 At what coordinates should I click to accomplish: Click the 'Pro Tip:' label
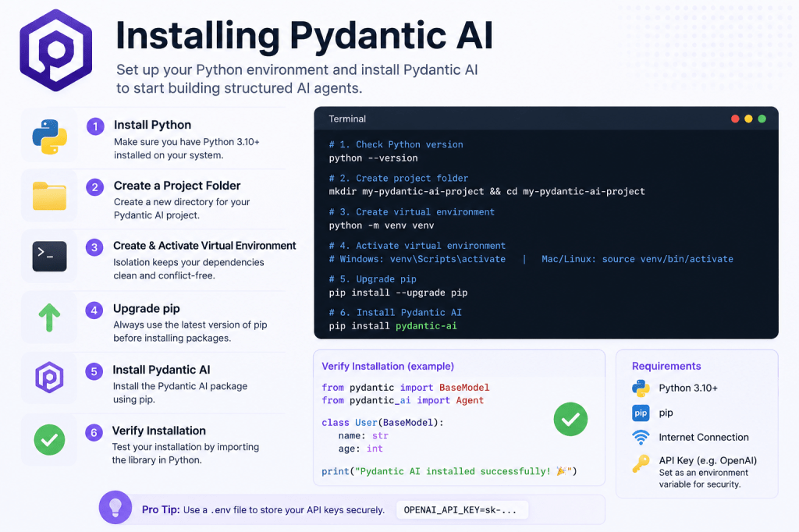click(x=161, y=509)
